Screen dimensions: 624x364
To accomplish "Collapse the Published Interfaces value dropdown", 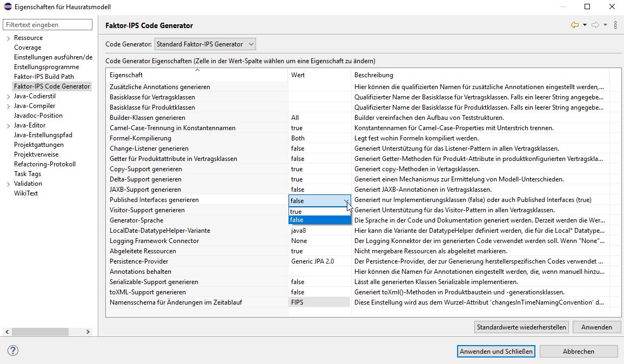I will pos(346,201).
